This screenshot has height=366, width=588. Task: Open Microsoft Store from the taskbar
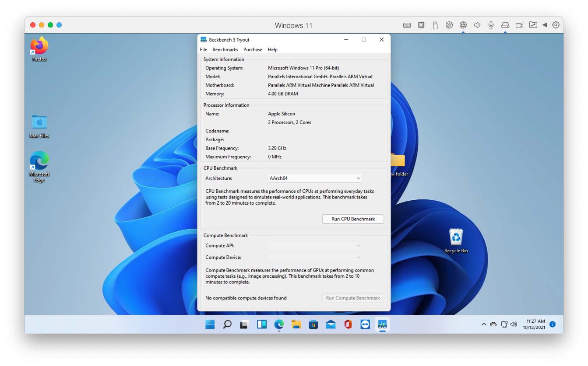tap(313, 324)
